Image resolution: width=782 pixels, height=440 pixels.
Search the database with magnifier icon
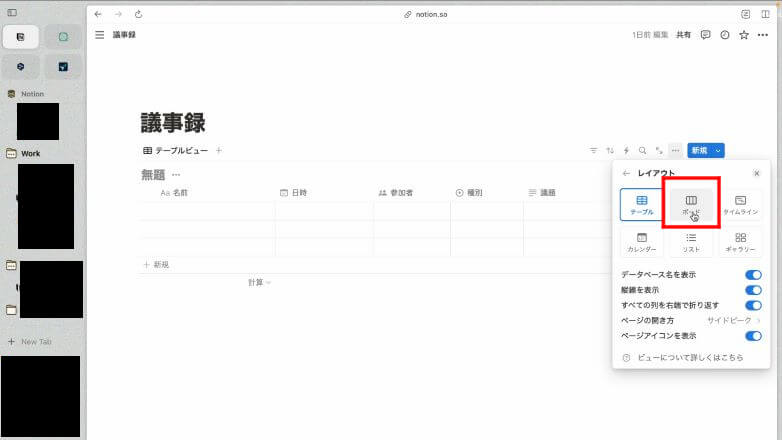tap(642, 150)
